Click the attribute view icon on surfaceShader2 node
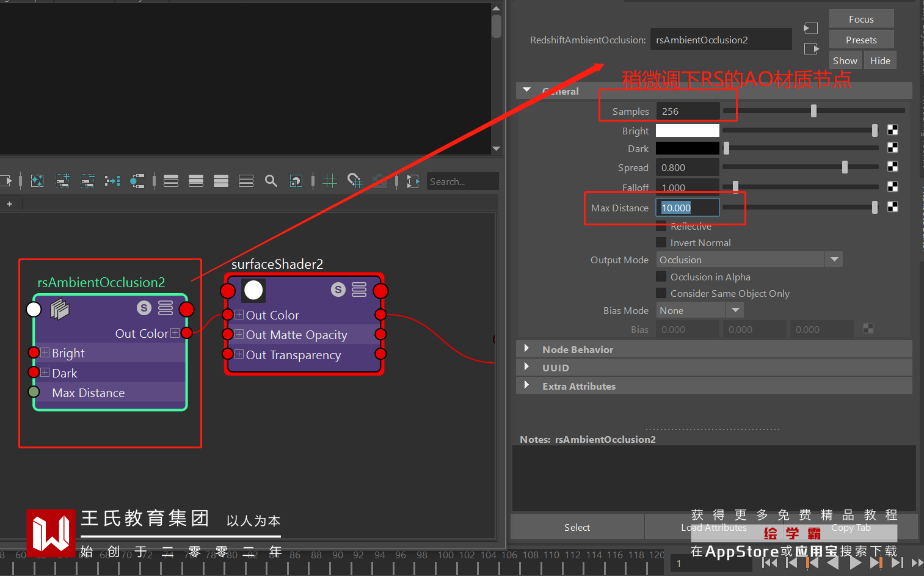 point(360,290)
